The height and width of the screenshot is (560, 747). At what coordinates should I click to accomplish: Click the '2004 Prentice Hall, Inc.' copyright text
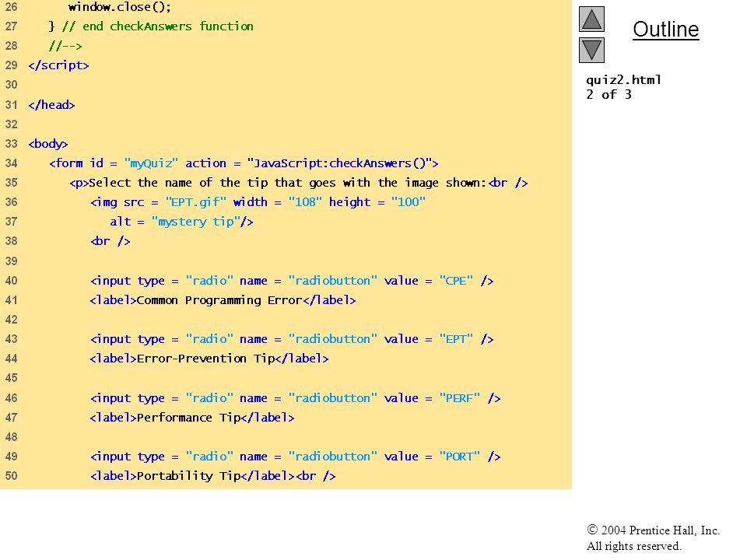660,530
